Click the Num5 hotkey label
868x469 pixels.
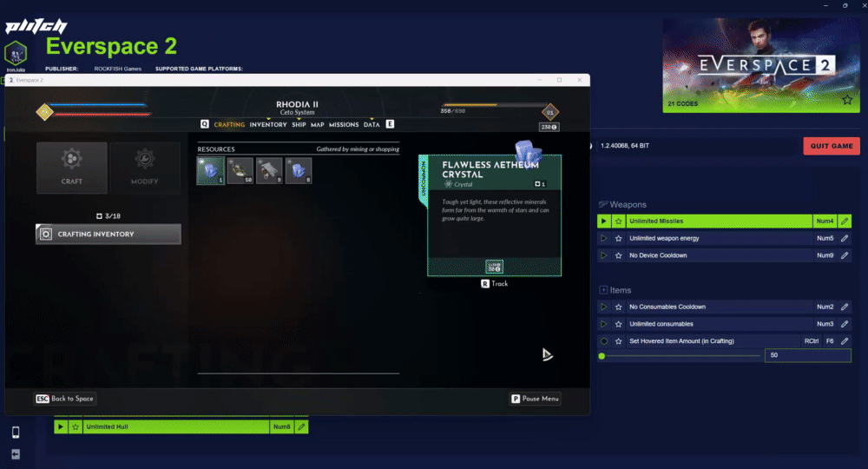825,238
